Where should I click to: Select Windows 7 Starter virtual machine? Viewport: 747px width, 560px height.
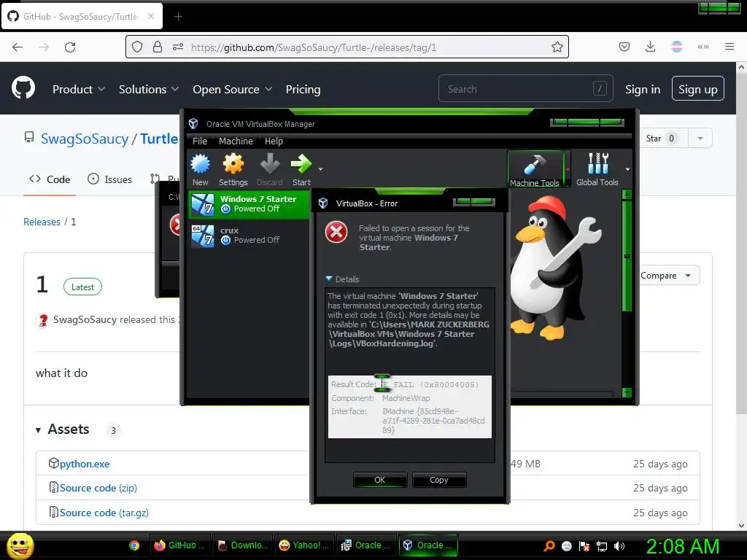[x=249, y=204]
